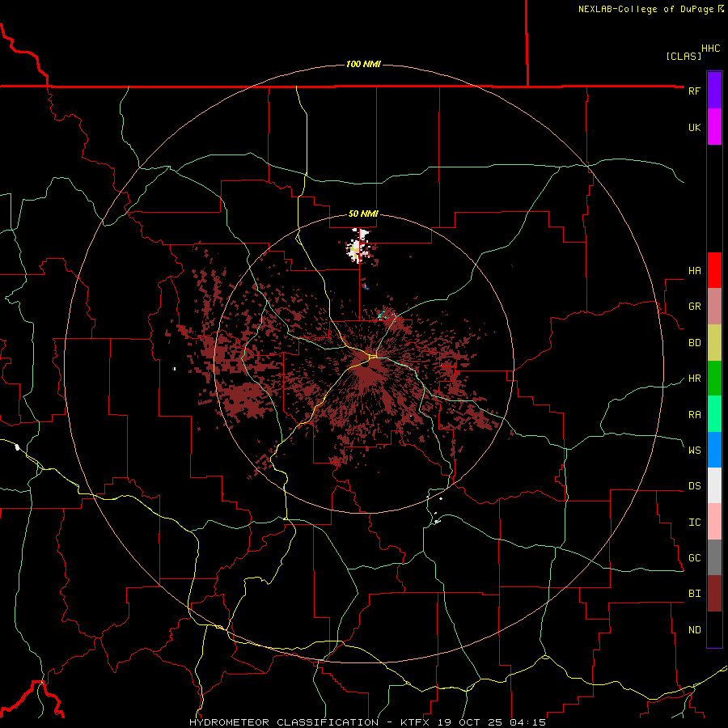The image size is (728, 728).
Task: Click the BI legend label
Action: click(x=694, y=594)
